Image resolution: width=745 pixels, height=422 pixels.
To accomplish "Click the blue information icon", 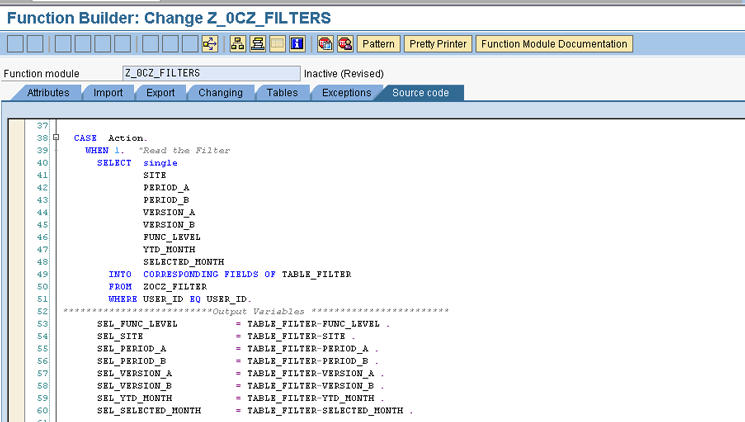I will (297, 44).
